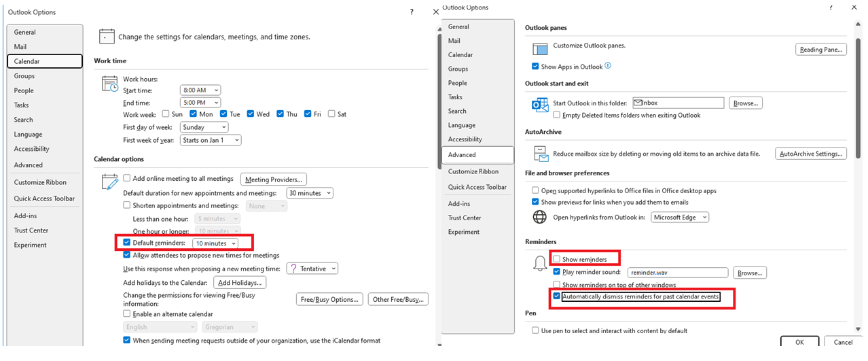Click the Add Holidays button
Screen dimensions: 868x361
239,283
